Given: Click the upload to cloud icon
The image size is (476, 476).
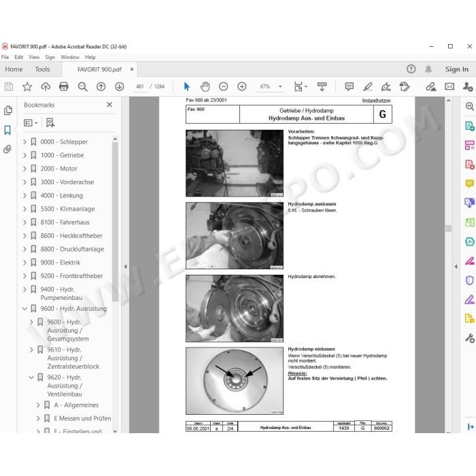Looking at the screenshot, I should click(46, 86).
